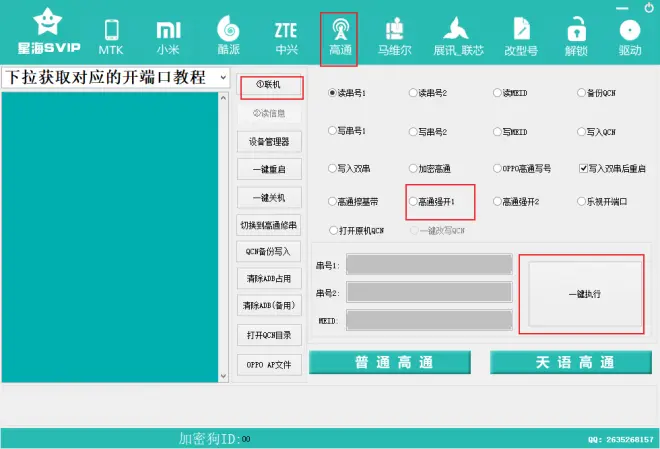Click the 一键执行 button

pos(585,294)
